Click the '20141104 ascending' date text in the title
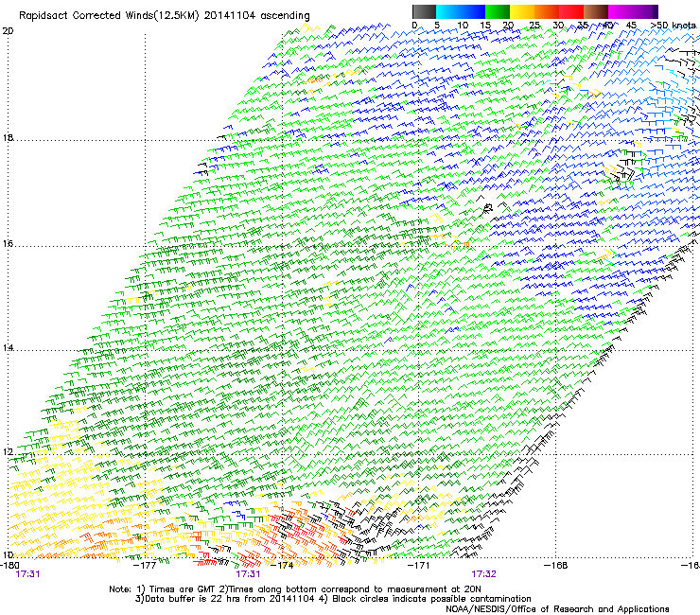700x615 pixels. (x=256, y=16)
